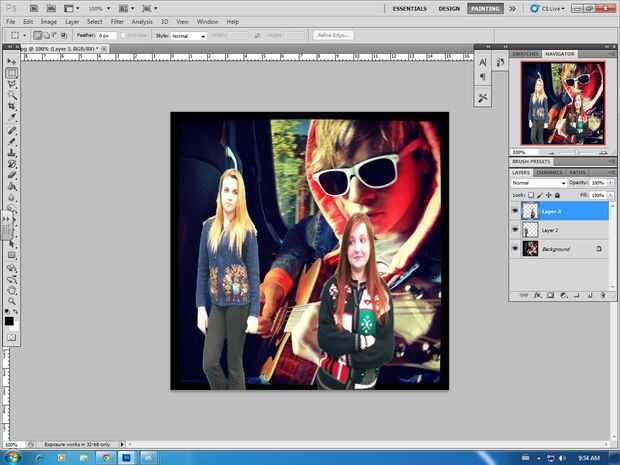Toggle lock all

click(557, 195)
